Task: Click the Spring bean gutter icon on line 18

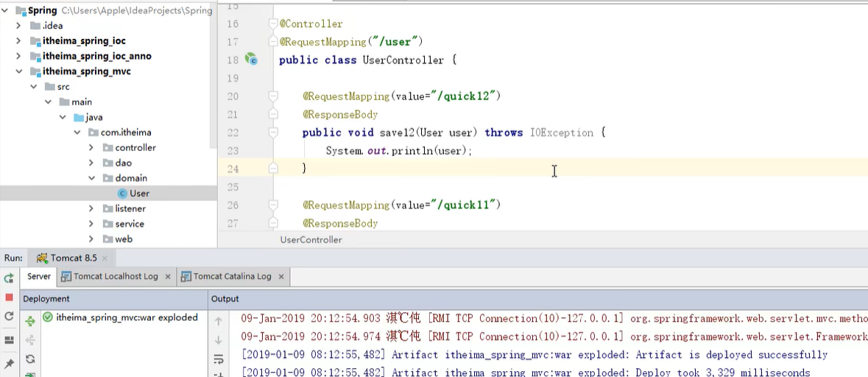Action: tap(251, 59)
